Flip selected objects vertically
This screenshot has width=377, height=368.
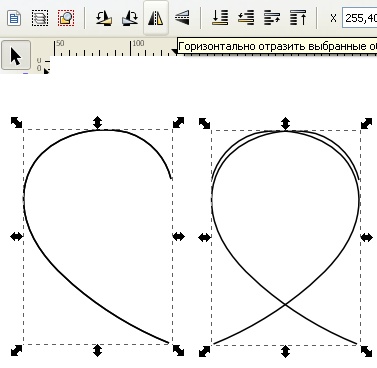pos(182,18)
